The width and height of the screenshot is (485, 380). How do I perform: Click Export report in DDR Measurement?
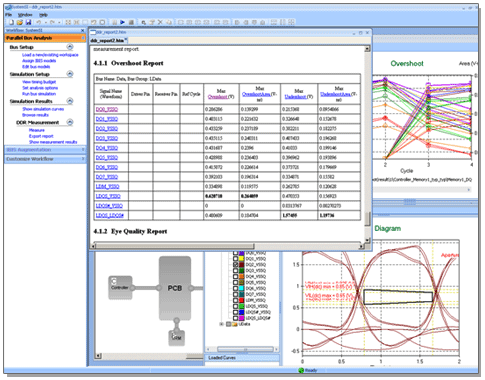coord(41,136)
